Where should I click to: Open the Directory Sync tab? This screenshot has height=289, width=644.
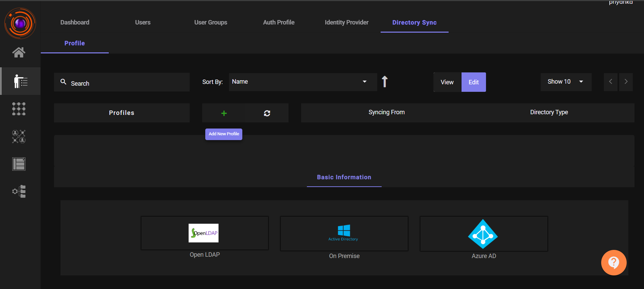pos(415,22)
